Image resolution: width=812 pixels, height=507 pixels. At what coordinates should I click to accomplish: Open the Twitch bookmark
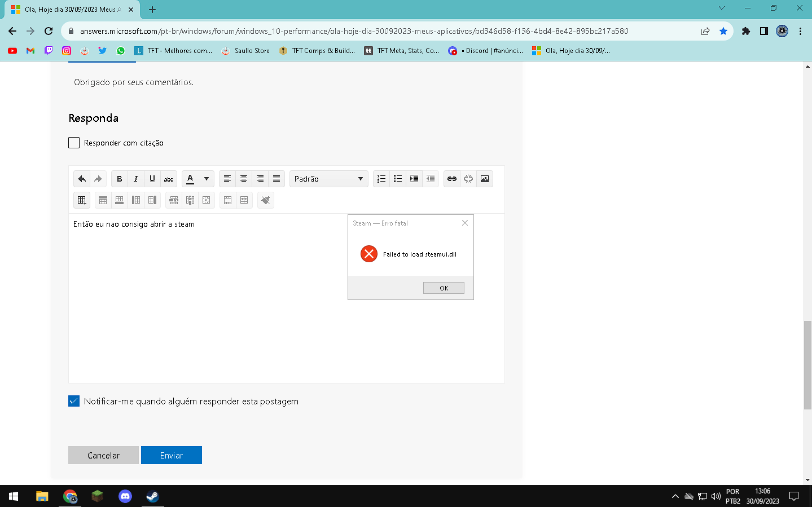(x=49, y=51)
